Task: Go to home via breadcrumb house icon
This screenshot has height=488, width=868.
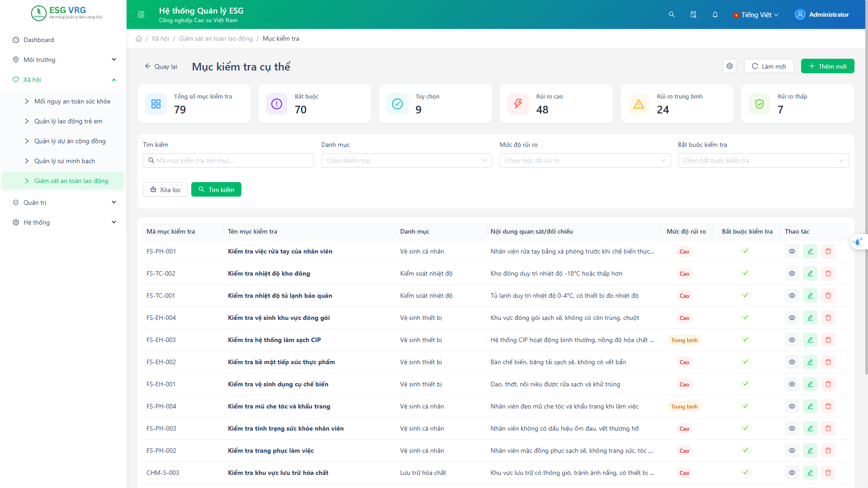Action: tap(139, 38)
